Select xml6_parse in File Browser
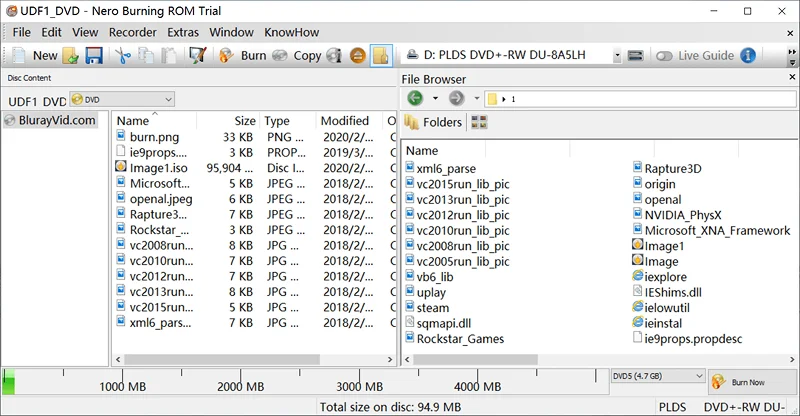The width and height of the screenshot is (800, 416). pyautogui.click(x=441, y=168)
